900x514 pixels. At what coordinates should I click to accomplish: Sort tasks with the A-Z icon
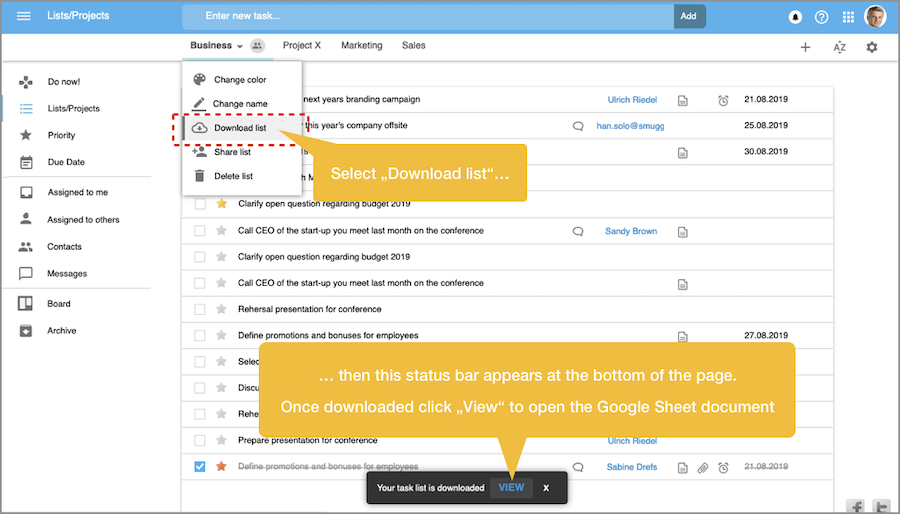pyautogui.click(x=839, y=47)
